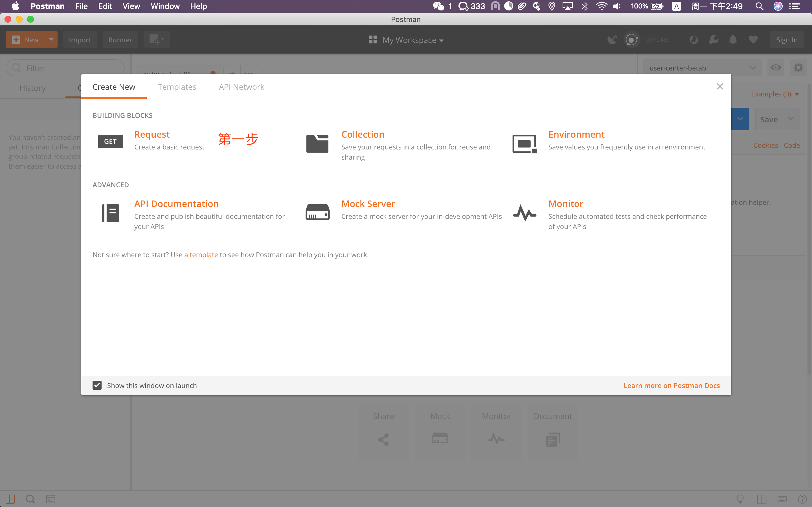Open the capture requests satellite icon
The image size is (812, 507).
pos(612,39)
